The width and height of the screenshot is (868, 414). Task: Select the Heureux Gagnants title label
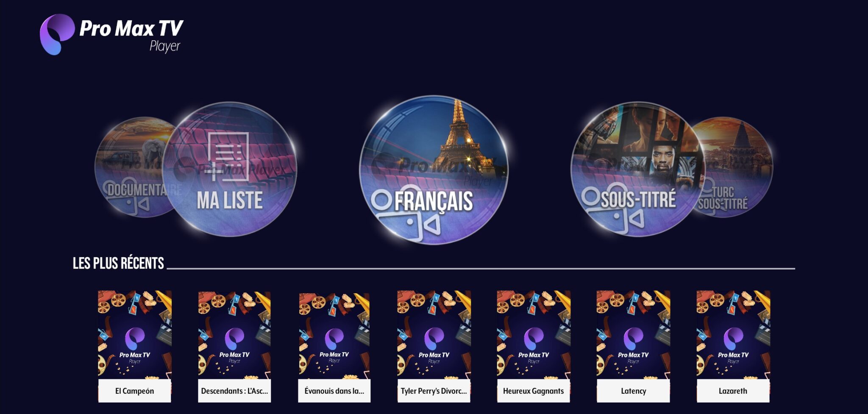534,391
